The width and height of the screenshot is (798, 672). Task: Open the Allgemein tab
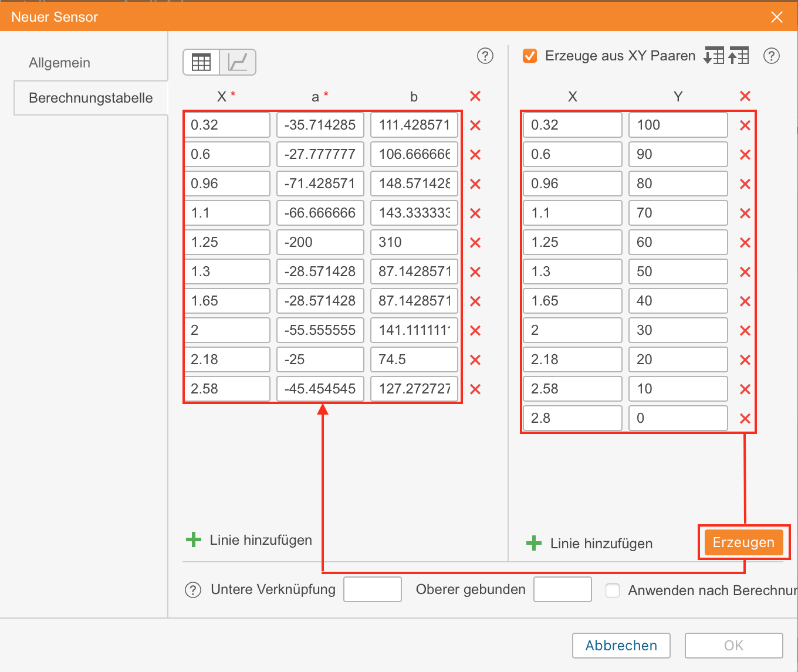coord(60,63)
